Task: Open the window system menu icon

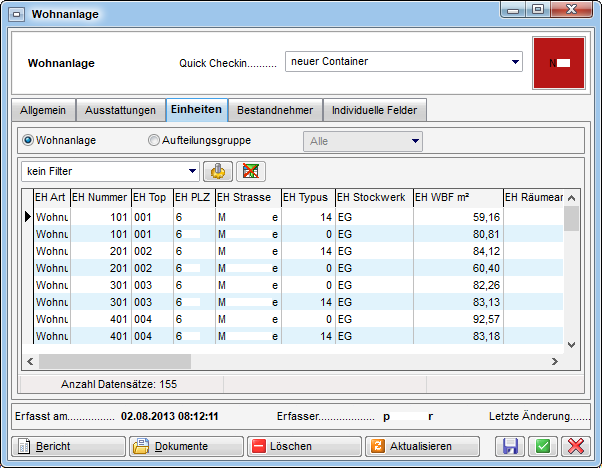Action: tap(17, 15)
